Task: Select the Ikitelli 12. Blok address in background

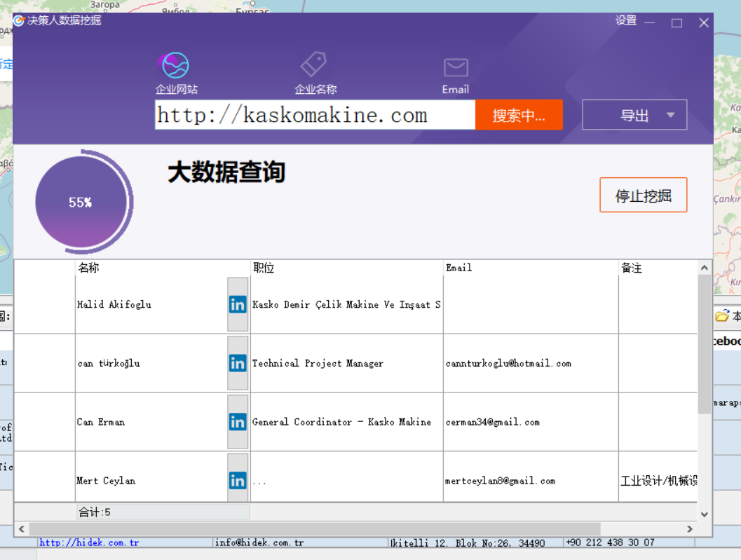Action: coord(468,543)
